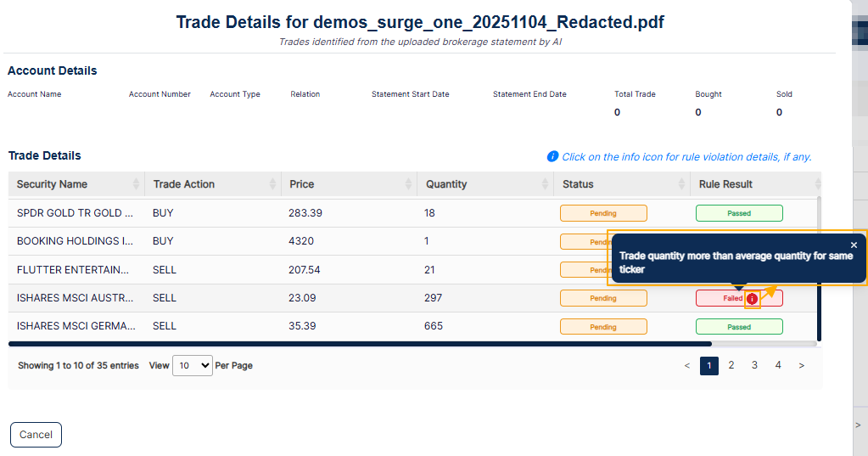The height and width of the screenshot is (456, 868).
Task: Close the rule violation tooltip
Action: tap(854, 245)
